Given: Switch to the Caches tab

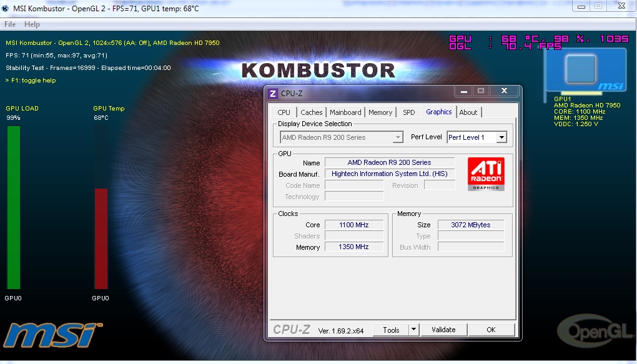Looking at the screenshot, I should (311, 112).
